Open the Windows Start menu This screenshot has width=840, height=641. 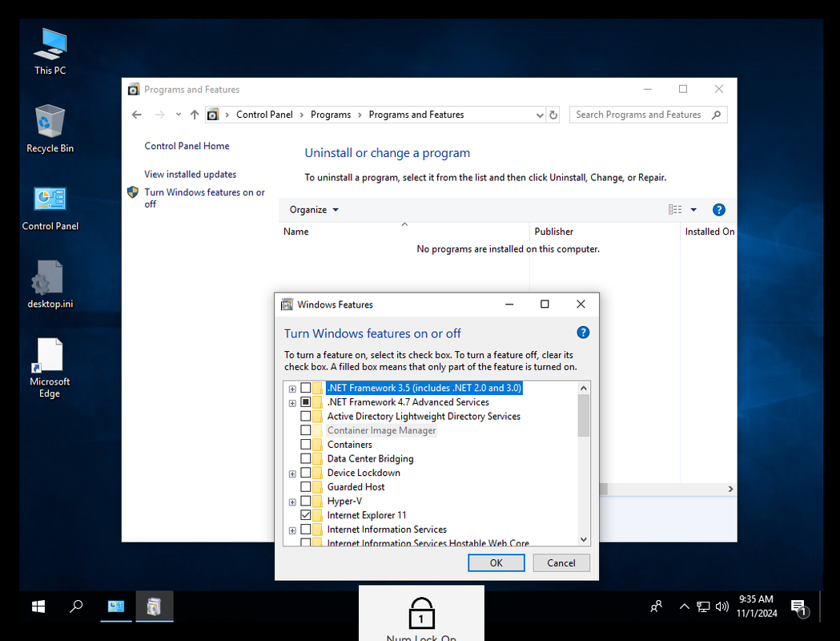(x=38, y=607)
